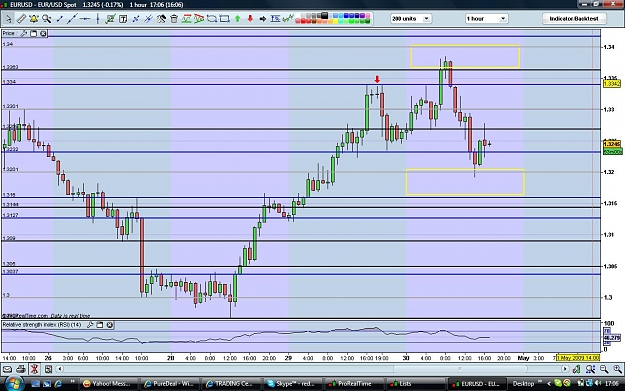This screenshot has width=625, height=391.
Task: Open RSI panel wrench settings
Action: click(x=90, y=325)
